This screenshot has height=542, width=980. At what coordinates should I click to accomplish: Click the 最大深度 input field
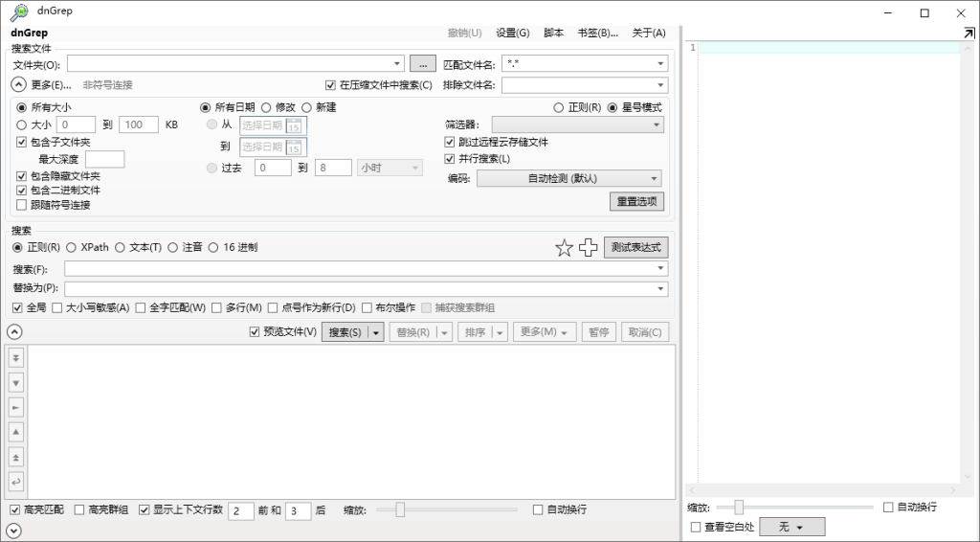click(x=105, y=159)
